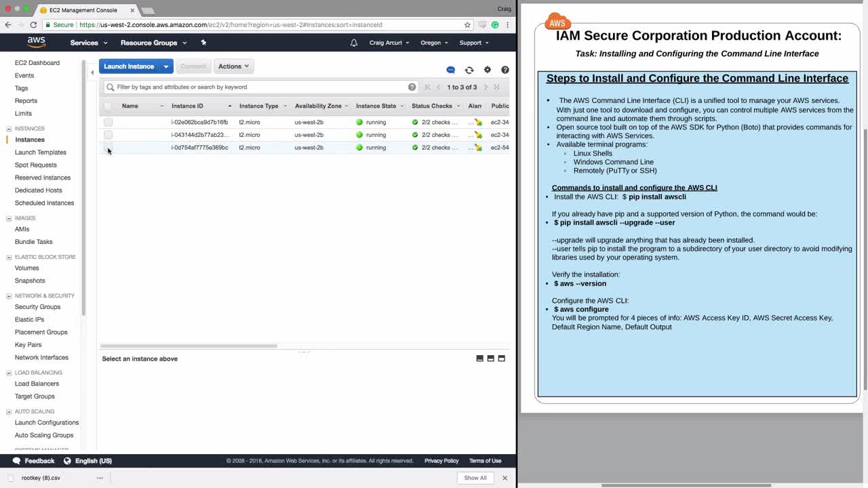Open Volumes in the sidebar
The width and height of the screenshot is (868, 488).
[27, 268]
